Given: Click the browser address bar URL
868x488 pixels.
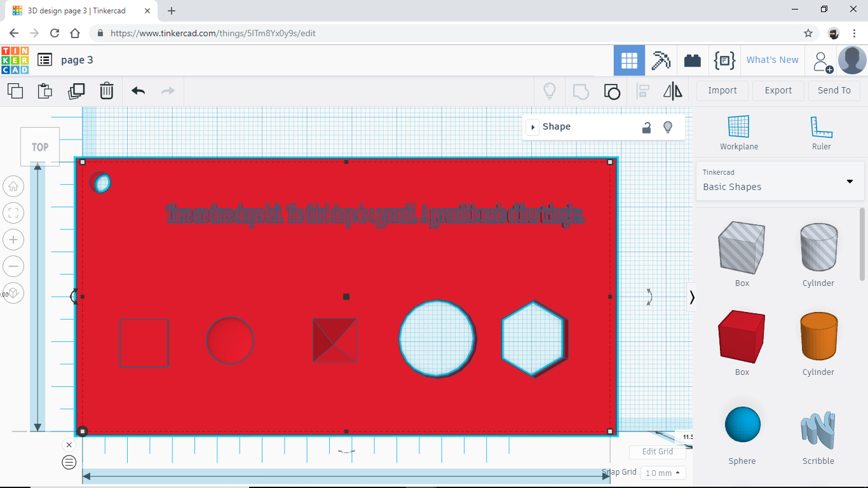Looking at the screenshot, I should pyautogui.click(x=213, y=33).
